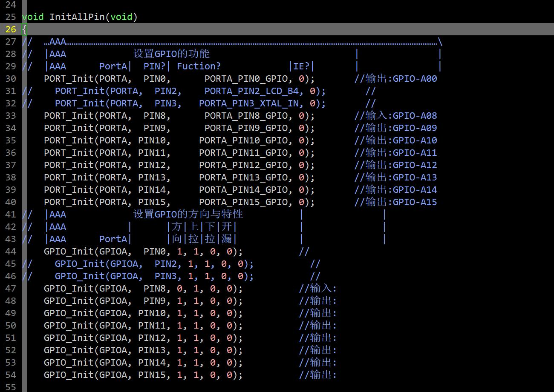
Task: Click the comment GPIO-A08 on line 33
Action: [415, 116]
